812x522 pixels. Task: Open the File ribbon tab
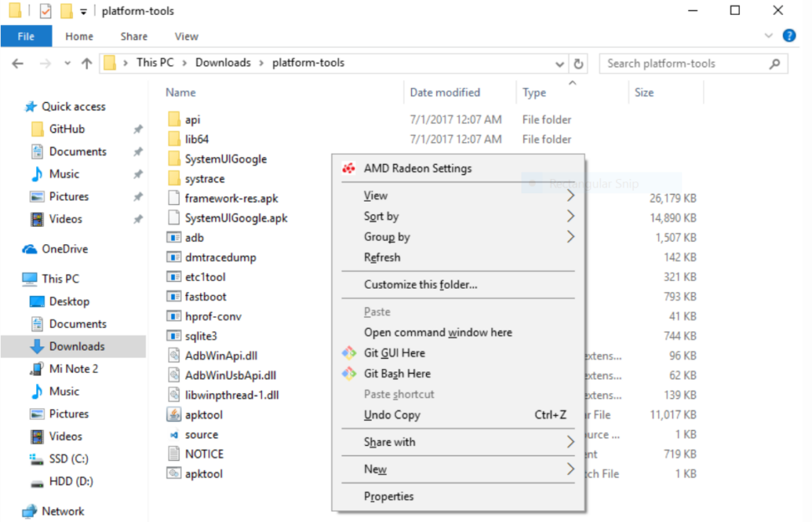click(x=26, y=36)
